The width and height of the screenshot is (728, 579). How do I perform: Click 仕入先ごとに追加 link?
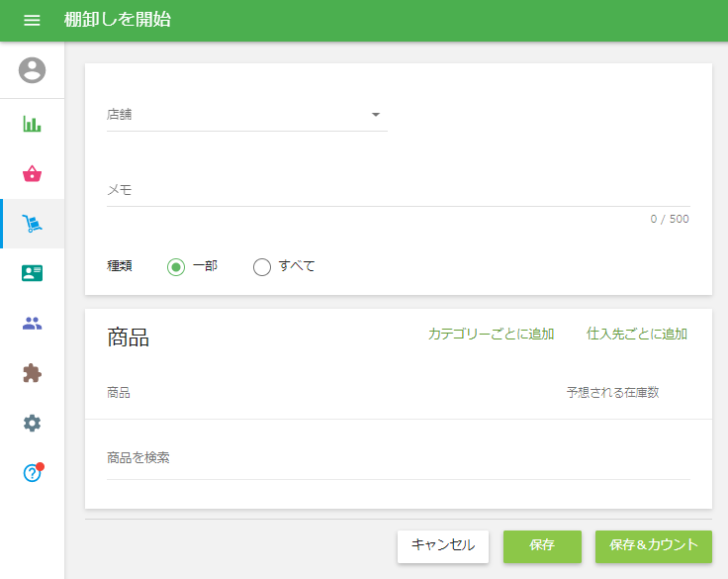point(637,334)
